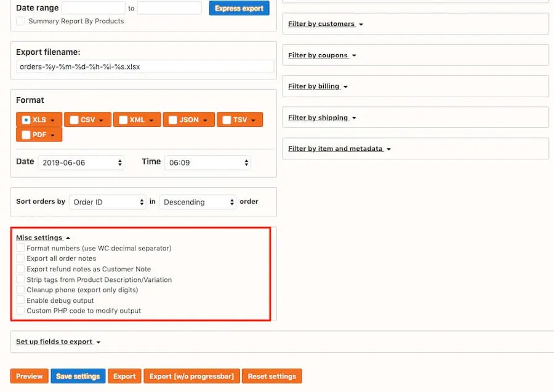Collapse the Misc settings section
This screenshot has width=554, height=392.
[x=42, y=238]
